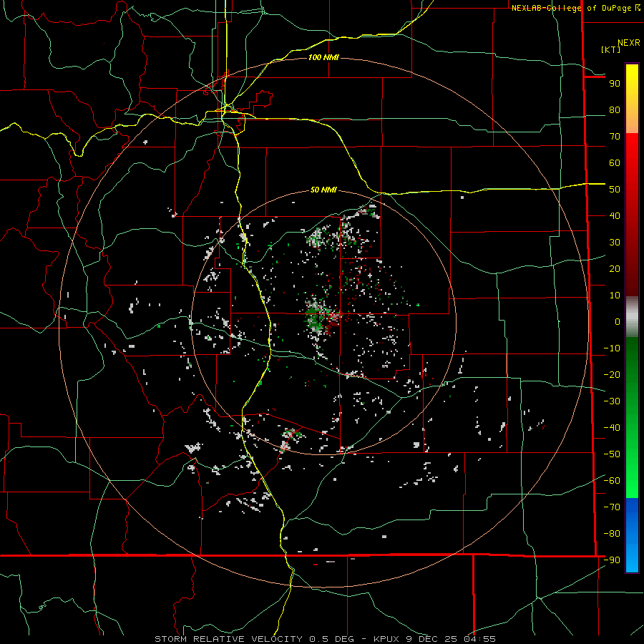Click the 10 value on velocity scale
This screenshot has width=644, height=644.
pyautogui.click(x=615, y=296)
